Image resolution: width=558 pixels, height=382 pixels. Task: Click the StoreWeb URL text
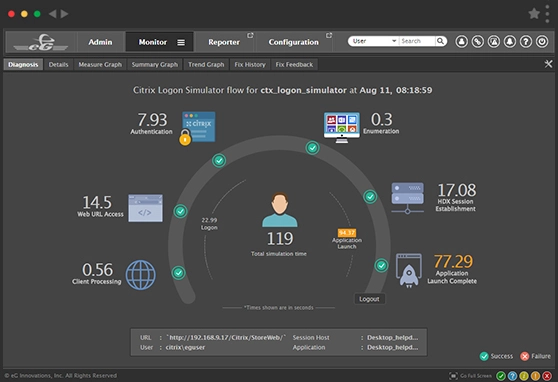point(226,337)
